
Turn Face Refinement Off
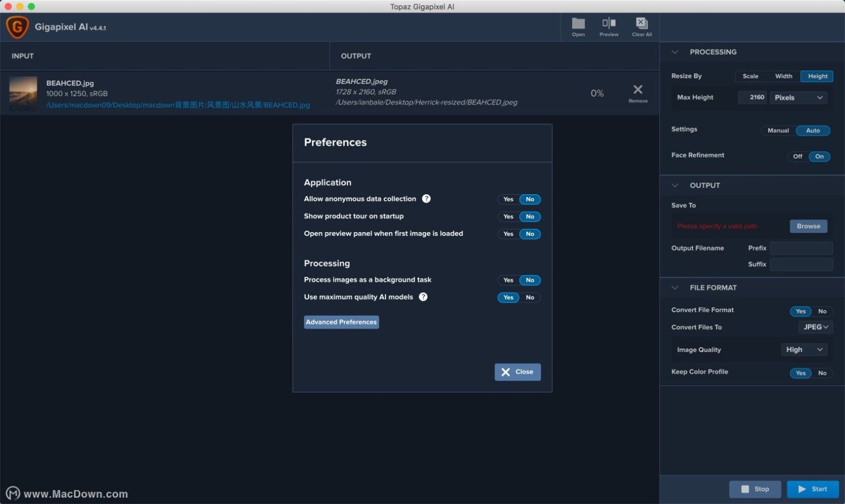coord(797,157)
